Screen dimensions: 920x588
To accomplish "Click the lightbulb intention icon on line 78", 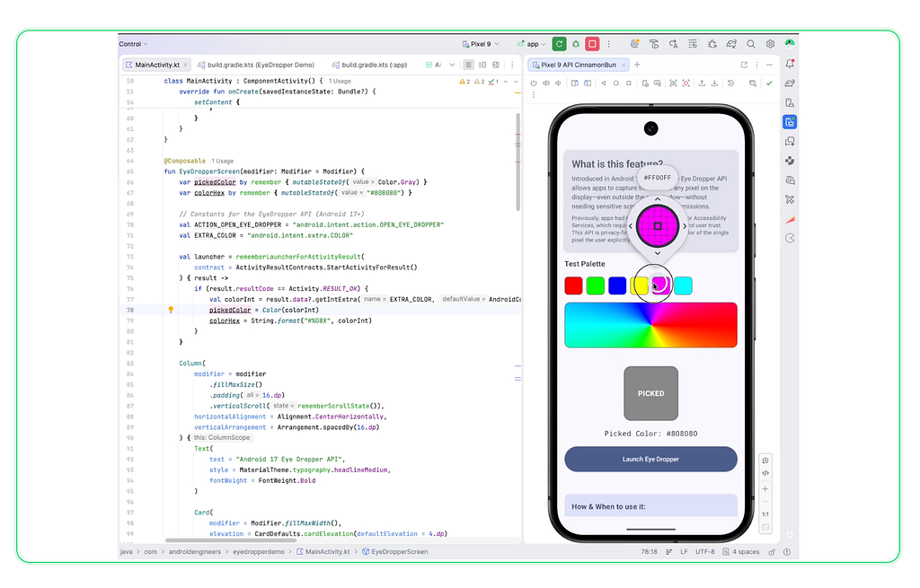I will tap(171, 310).
